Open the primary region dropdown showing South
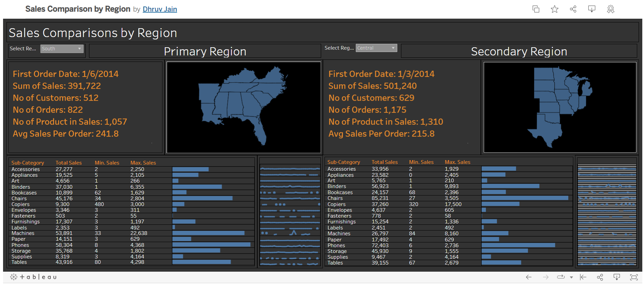Screen dimensions: 644x289 pos(62,49)
